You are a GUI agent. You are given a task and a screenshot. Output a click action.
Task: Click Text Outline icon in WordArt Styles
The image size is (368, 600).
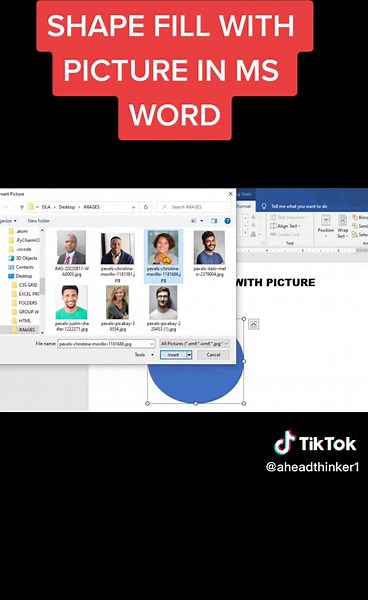(x=254, y=226)
